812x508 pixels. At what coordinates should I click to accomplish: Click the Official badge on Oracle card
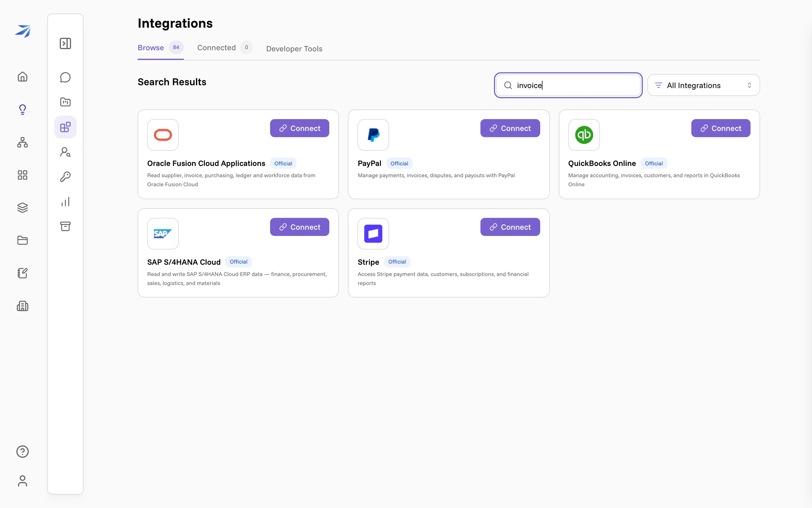coord(283,163)
